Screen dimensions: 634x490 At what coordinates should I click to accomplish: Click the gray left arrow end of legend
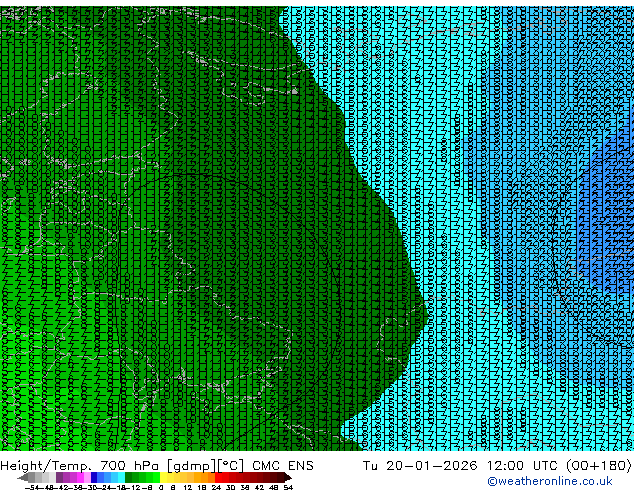(x=23, y=477)
